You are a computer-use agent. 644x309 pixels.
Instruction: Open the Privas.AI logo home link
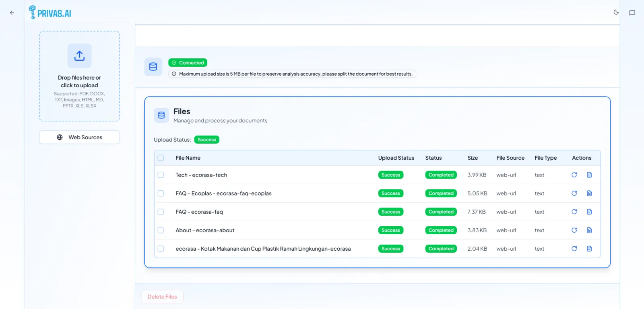(x=50, y=12)
